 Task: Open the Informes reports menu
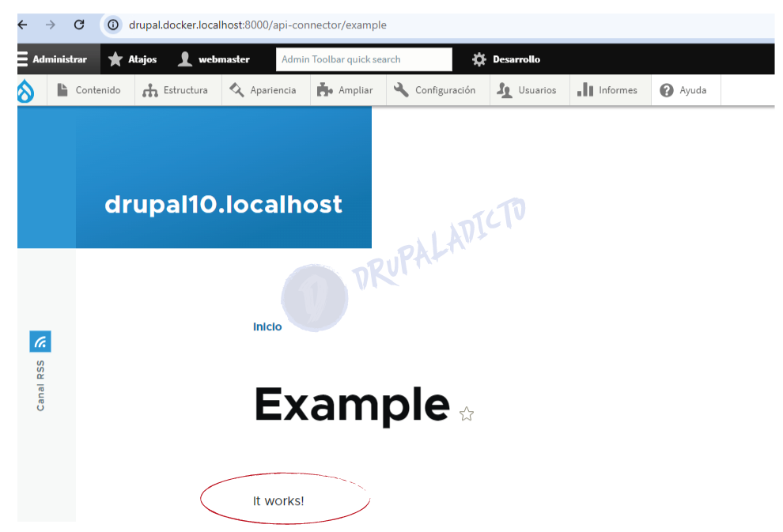pos(608,90)
